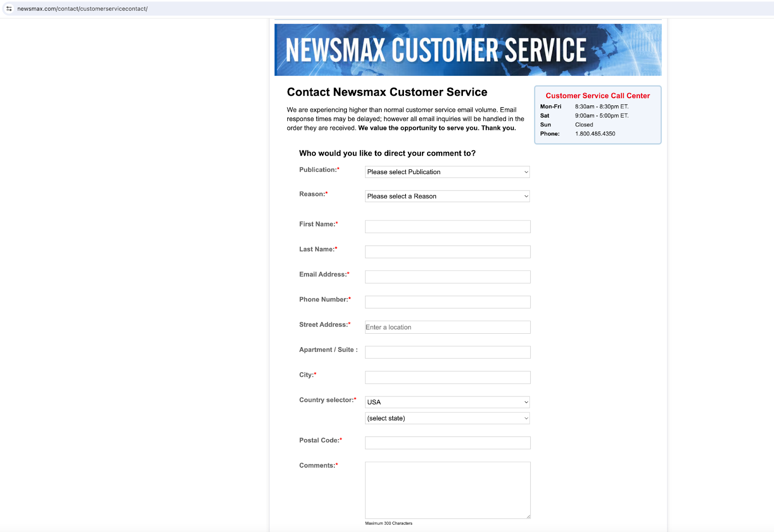Click the 'Reason:' label
This screenshot has width=774, height=532.
[313, 194]
